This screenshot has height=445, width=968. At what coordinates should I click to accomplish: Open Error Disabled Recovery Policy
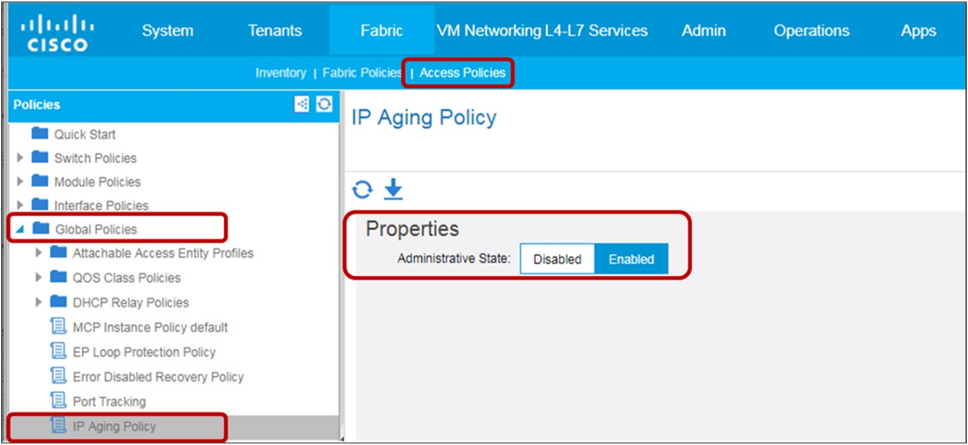158,376
